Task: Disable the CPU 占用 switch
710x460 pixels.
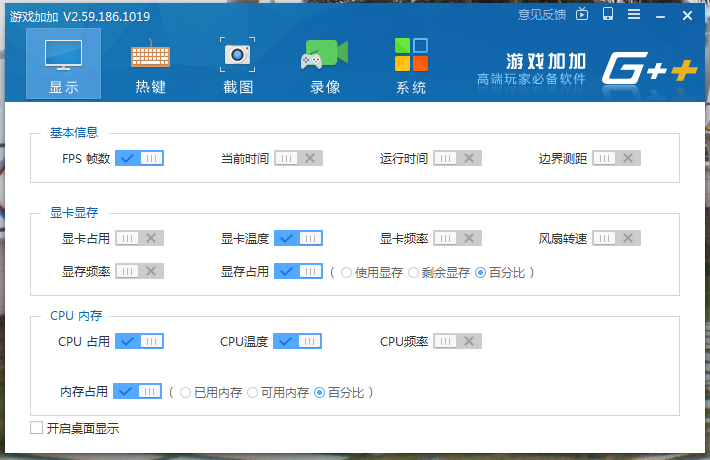Action: pyautogui.click(x=139, y=341)
